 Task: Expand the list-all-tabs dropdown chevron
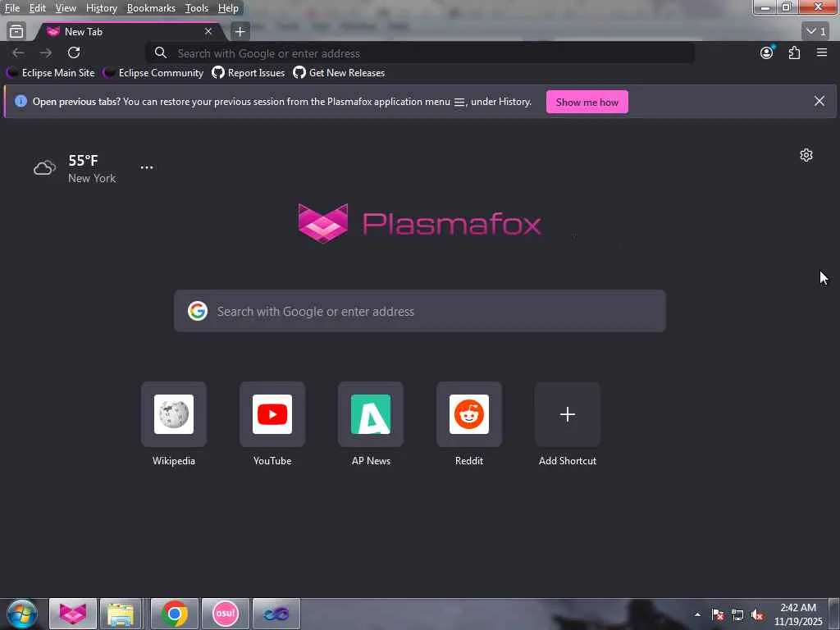click(x=816, y=31)
